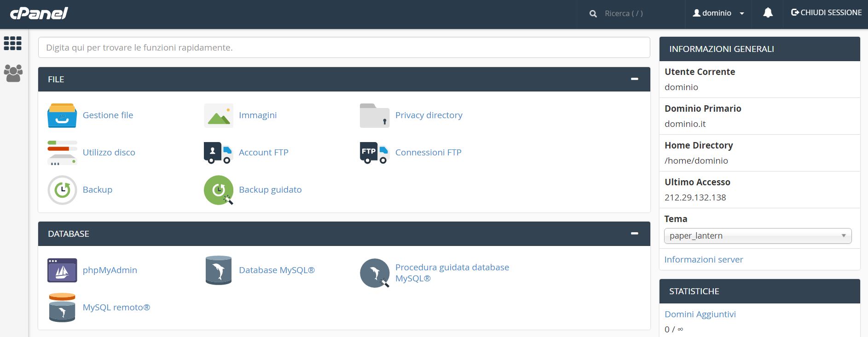Click the Ultimo Accesso label
The image size is (868, 337).
click(698, 183)
